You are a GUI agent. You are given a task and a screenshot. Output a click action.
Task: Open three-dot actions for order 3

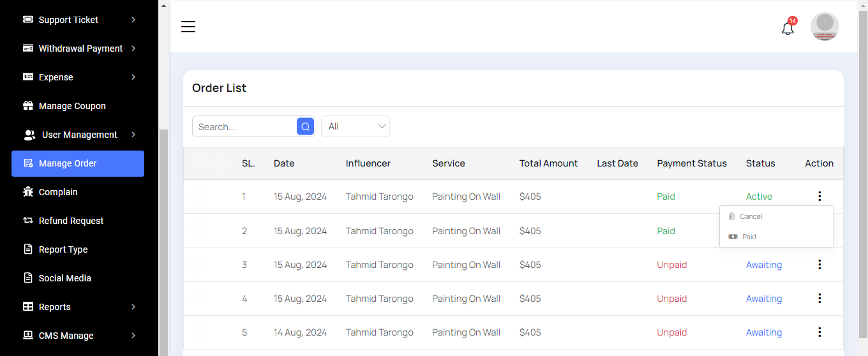pos(819,265)
